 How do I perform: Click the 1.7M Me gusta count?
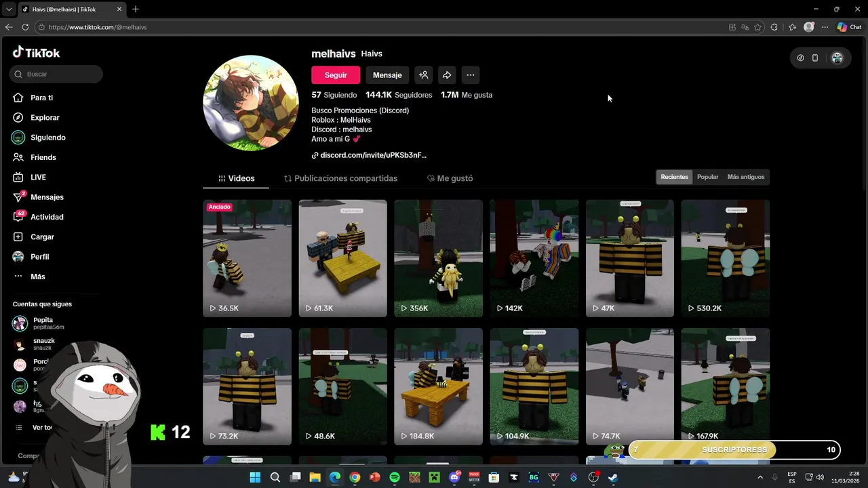click(x=467, y=95)
